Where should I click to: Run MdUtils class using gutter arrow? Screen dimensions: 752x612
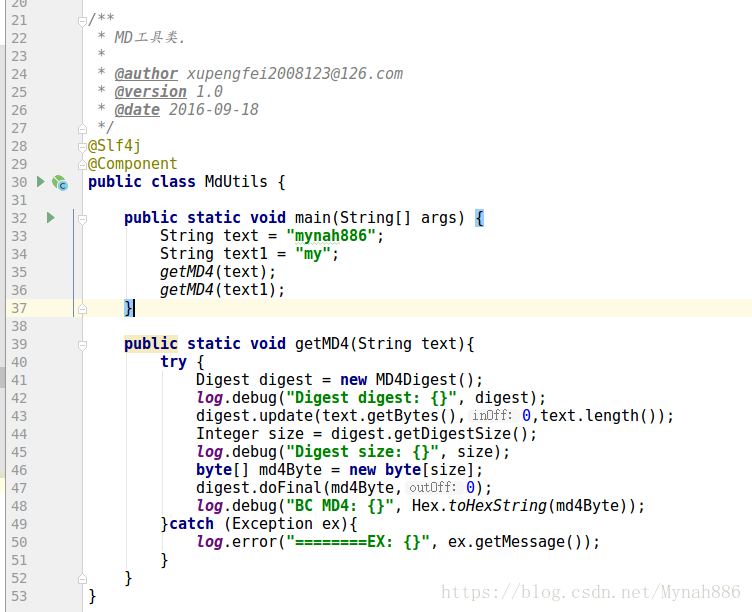coord(41,182)
